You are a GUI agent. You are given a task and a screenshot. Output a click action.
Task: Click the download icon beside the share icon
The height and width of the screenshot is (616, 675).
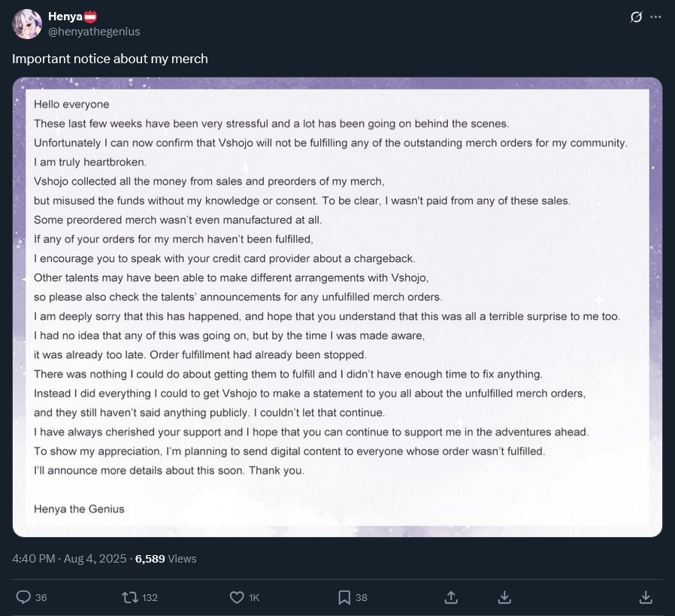point(505,597)
